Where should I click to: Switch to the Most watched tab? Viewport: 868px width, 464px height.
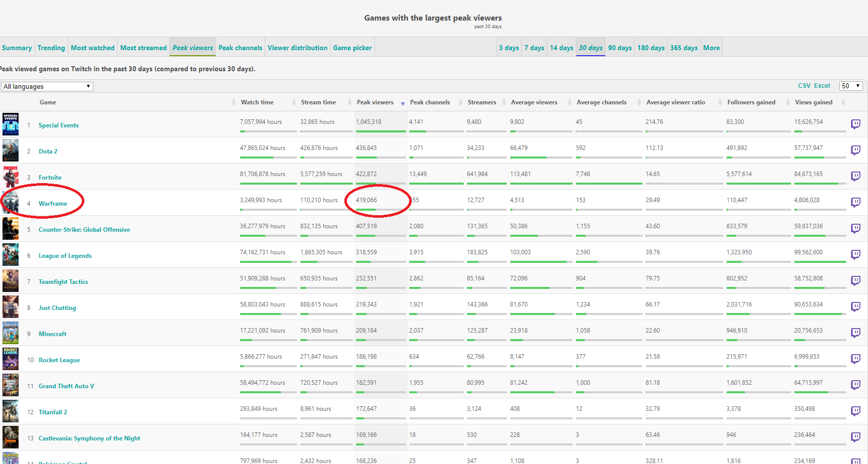coord(92,48)
